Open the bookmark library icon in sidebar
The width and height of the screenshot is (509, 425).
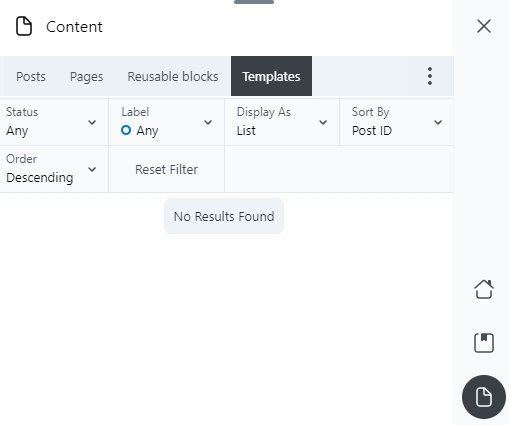pos(484,343)
